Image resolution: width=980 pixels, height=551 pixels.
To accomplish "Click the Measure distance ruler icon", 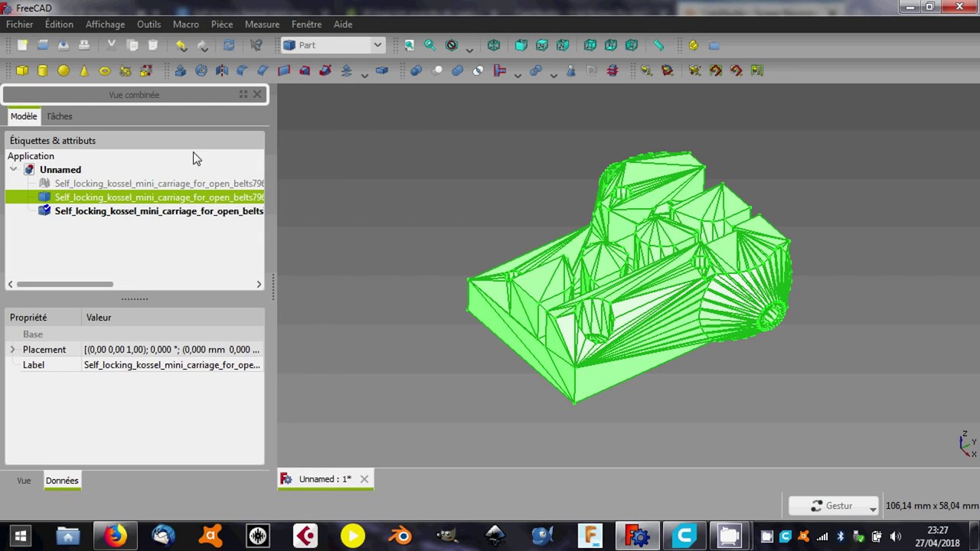I will (x=658, y=45).
